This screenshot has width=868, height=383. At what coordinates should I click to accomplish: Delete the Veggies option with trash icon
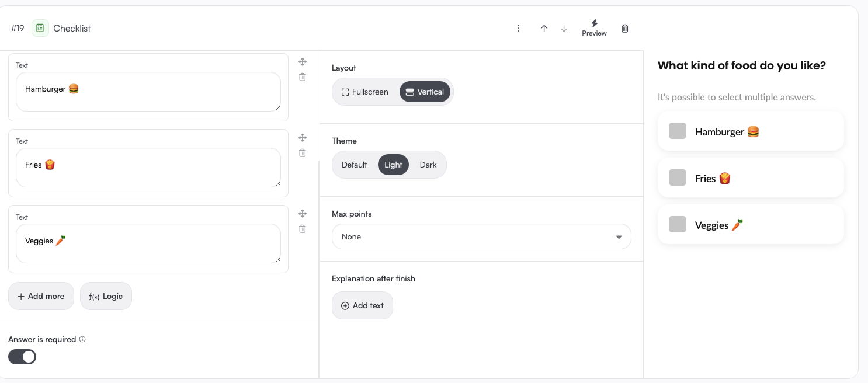pyautogui.click(x=303, y=229)
